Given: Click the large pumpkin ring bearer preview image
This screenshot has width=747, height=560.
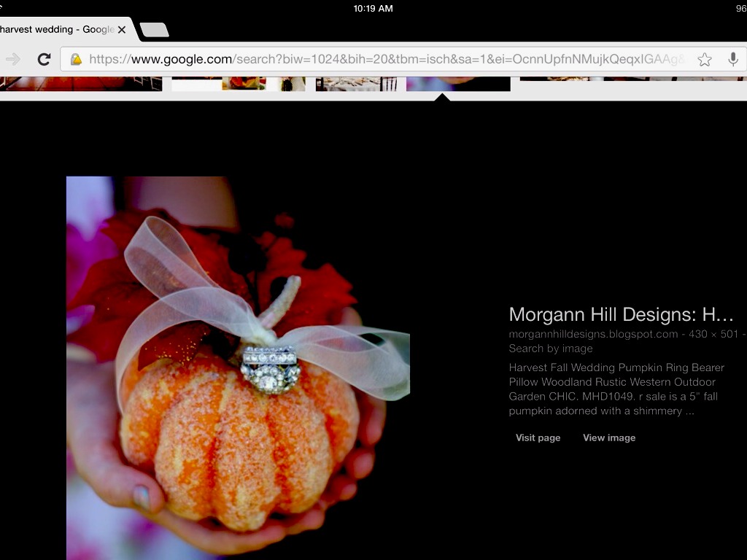Looking at the screenshot, I should (238, 367).
